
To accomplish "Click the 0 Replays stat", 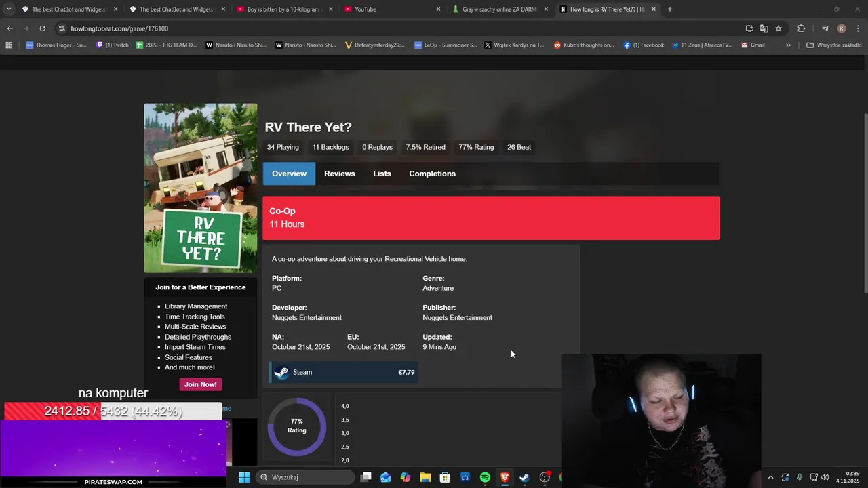I will click(377, 147).
